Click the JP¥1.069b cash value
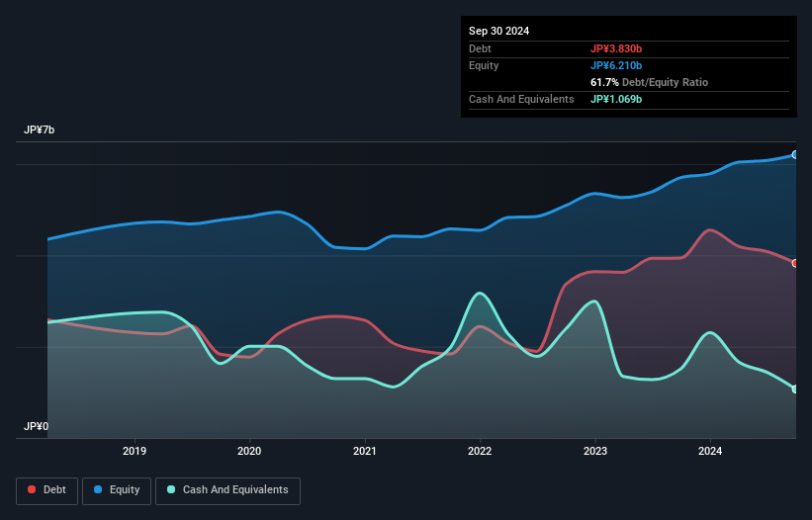812x520 pixels. tap(616, 99)
